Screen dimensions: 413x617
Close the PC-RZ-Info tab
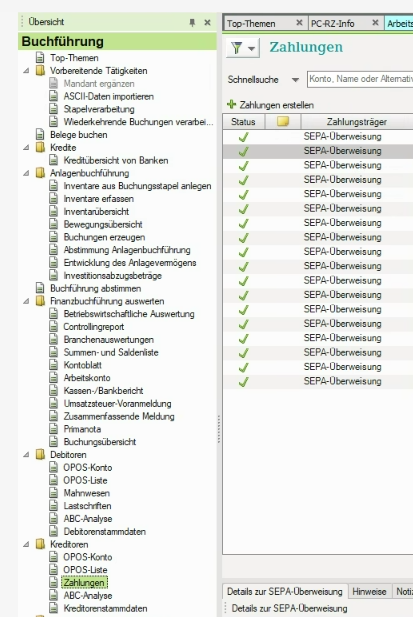coord(375,23)
